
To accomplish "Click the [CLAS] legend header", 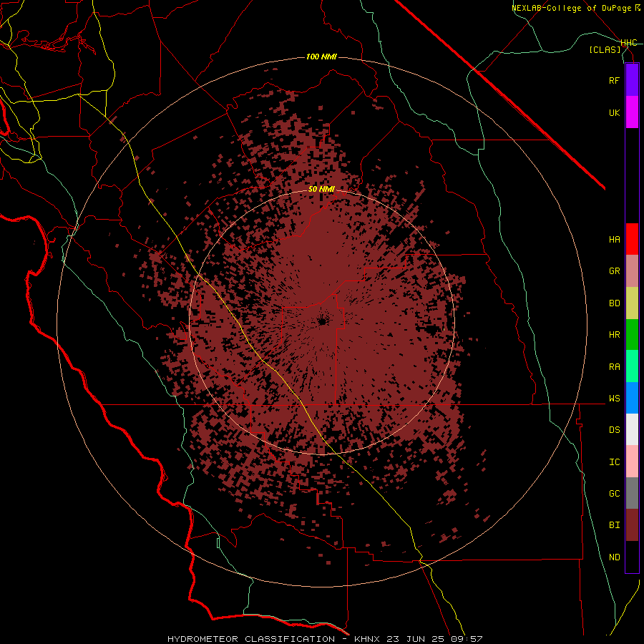I will tap(605, 50).
